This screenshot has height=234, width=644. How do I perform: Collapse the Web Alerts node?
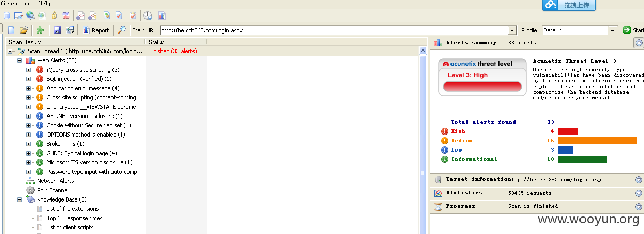coord(20,60)
